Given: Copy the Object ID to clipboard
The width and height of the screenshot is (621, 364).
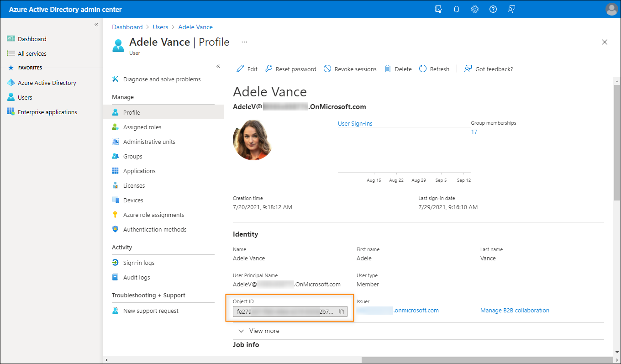Looking at the screenshot, I should coord(342,312).
